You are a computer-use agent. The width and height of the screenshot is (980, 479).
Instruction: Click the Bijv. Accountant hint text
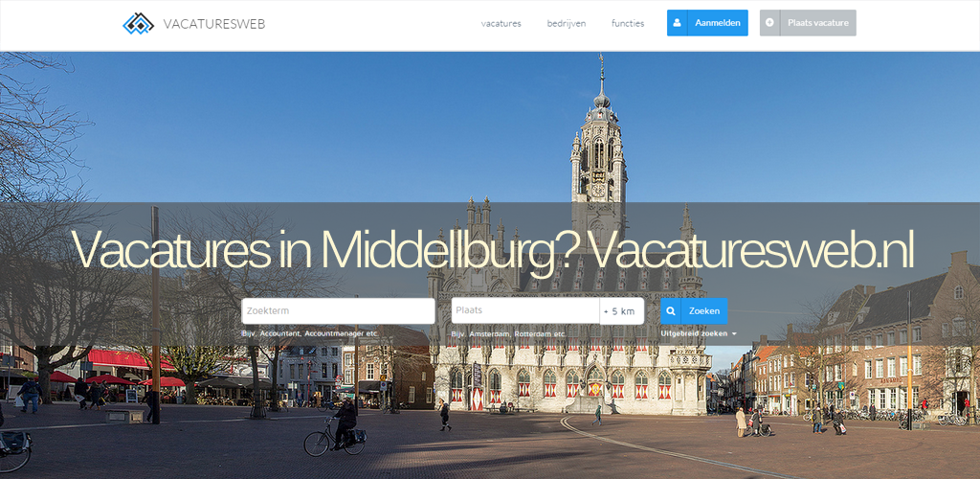click(310, 334)
